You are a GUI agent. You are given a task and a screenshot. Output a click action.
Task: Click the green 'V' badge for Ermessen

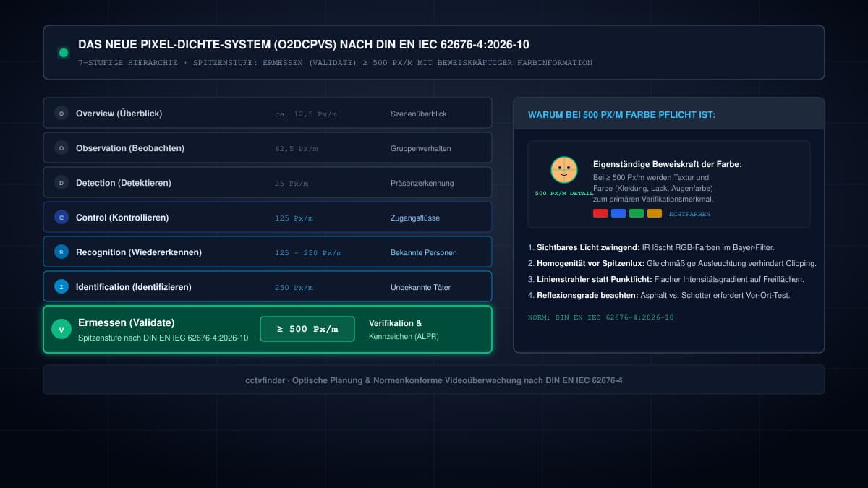pyautogui.click(x=61, y=330)
